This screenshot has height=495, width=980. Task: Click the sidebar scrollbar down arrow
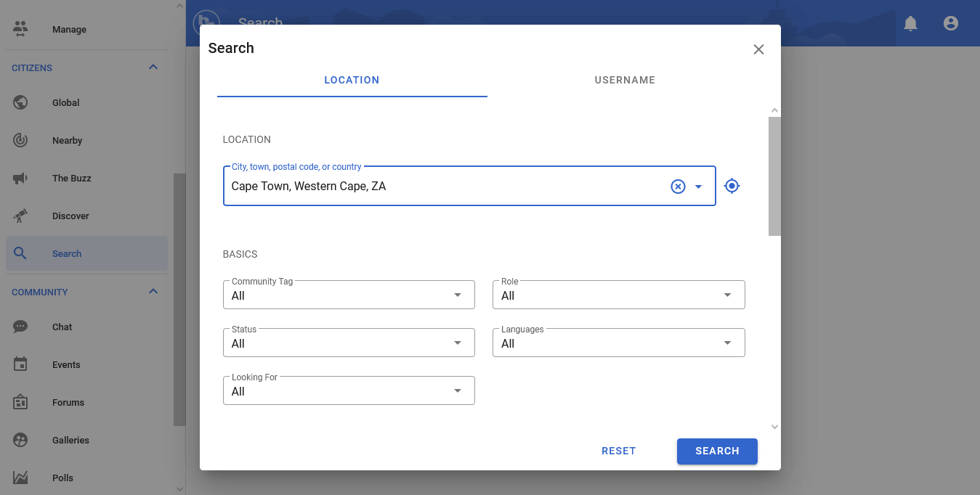click(x=180, y=489)
